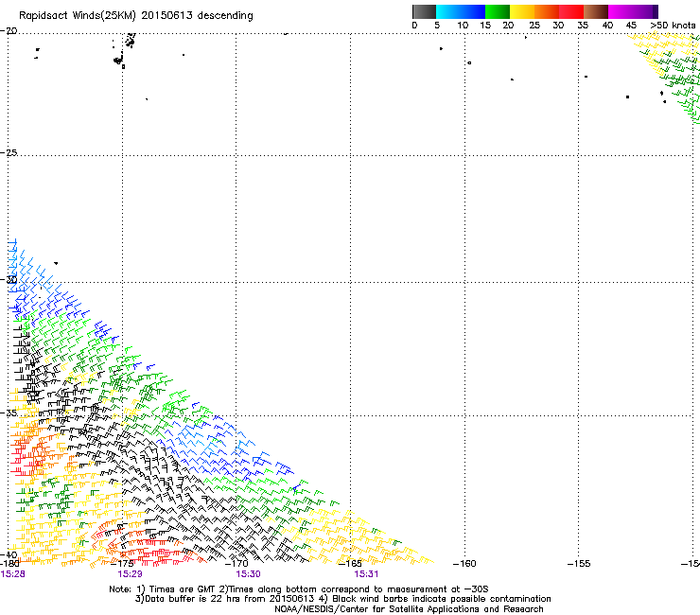Click the longitude label '-160'
700x615 pixels.
coord(464,564)
